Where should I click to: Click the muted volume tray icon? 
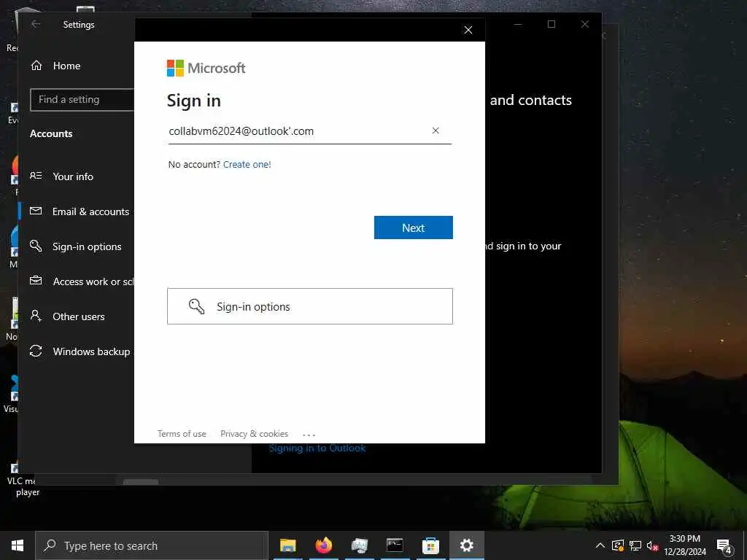[x=652, y=545]
